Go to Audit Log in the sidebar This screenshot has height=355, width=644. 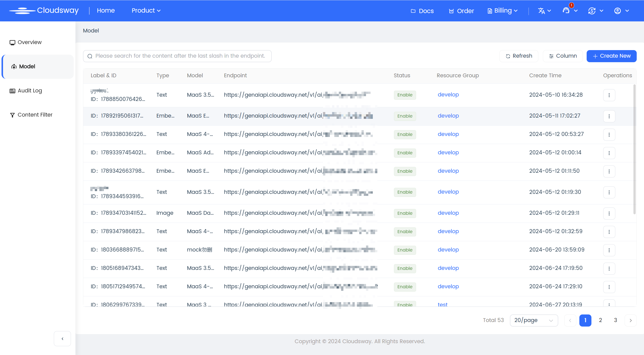click(30, 91)
